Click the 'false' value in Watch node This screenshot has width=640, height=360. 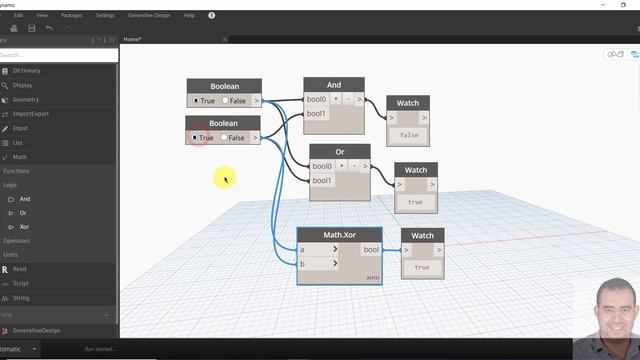pos(409,135)
